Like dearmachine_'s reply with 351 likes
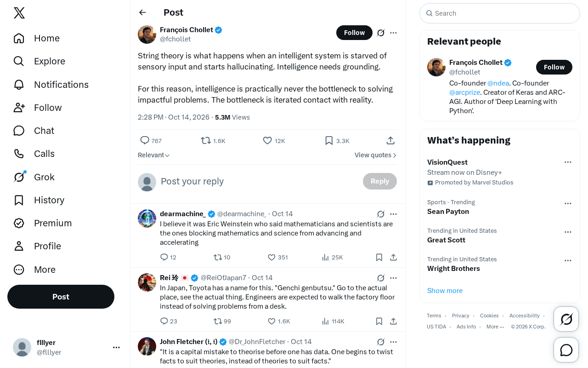Screen dimensions: 588x368 [x=271, y=257]
